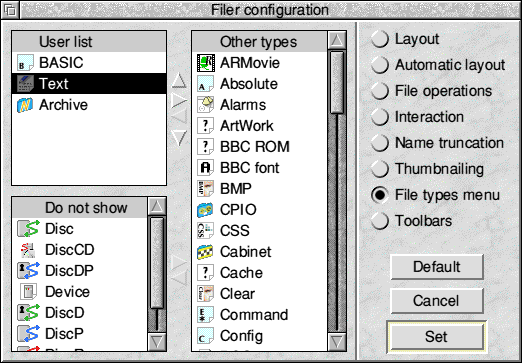Select the Archive icon in User list

[25, 105]
